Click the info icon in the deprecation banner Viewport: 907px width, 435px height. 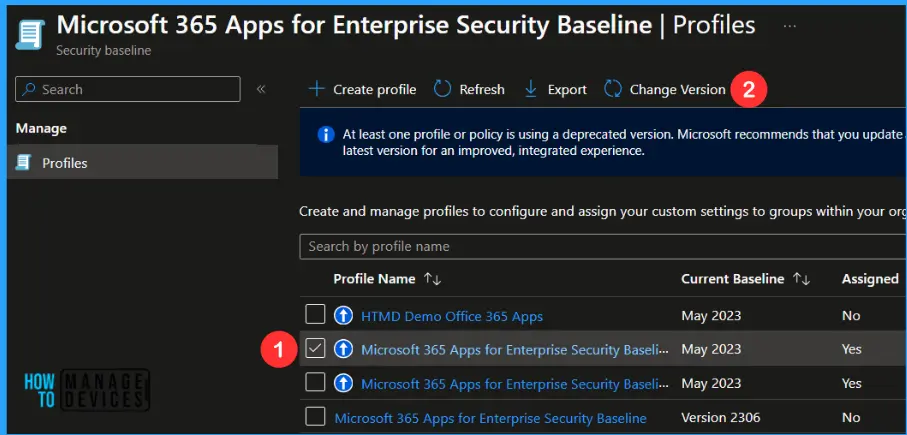click(325, 134)
